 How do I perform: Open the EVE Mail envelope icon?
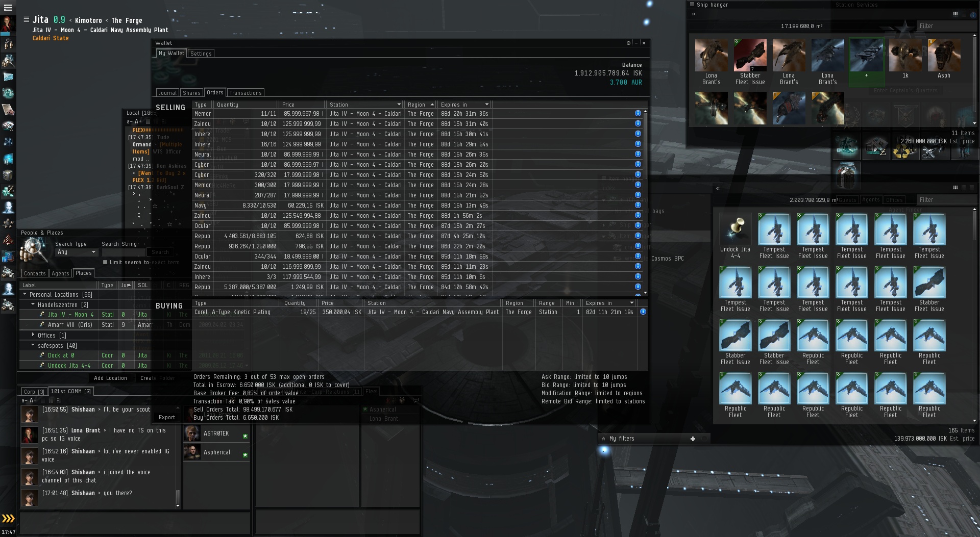point(8,77)
